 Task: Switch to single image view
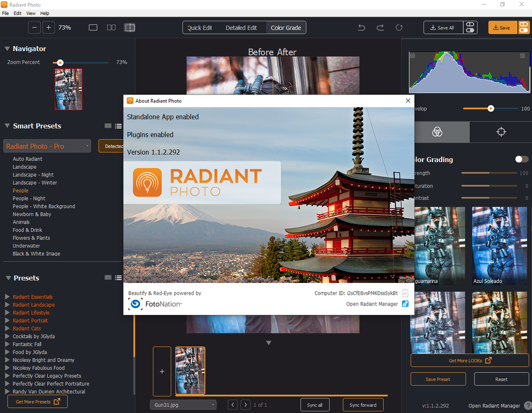pyautogui.click(x=93, y=27)
